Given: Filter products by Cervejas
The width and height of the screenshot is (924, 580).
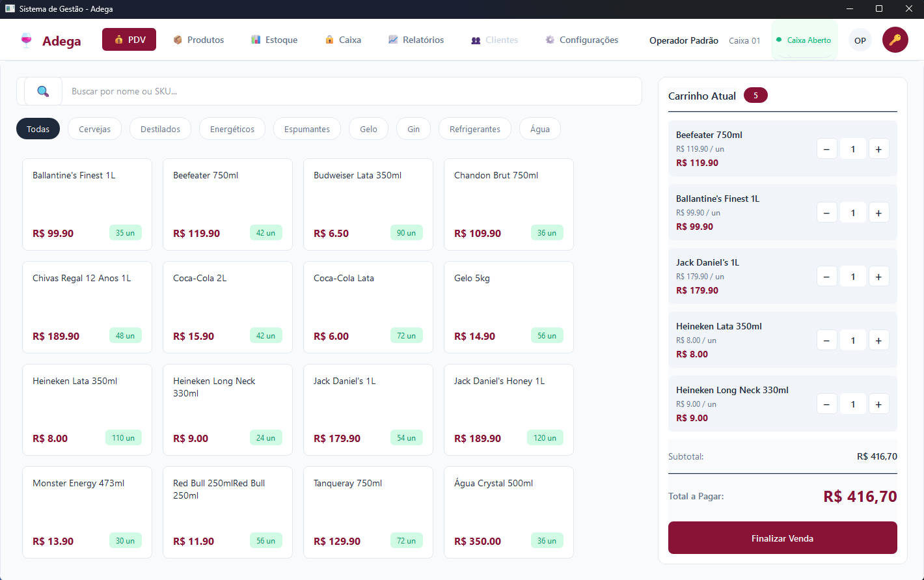Looking at the screenshot, I should 94,129.
